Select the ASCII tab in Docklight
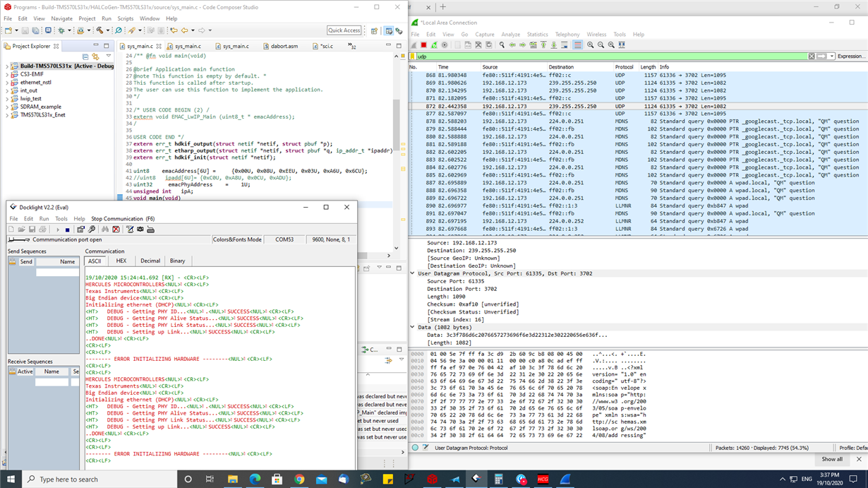The width and height of the screenshot is (868, 488). [x=95, y=261]
